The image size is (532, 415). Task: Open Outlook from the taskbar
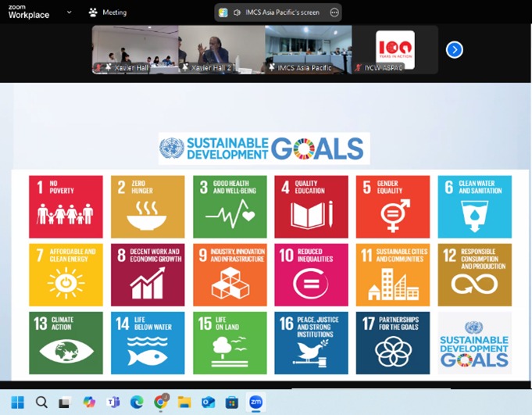(x=208, y=402)
